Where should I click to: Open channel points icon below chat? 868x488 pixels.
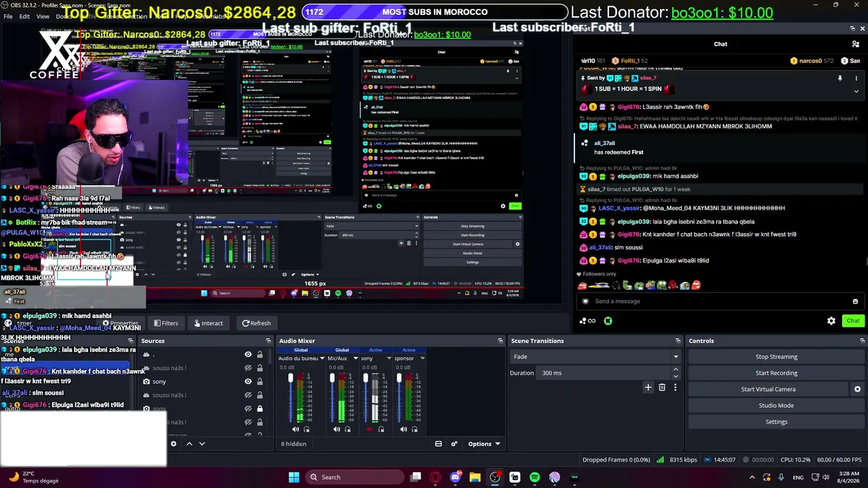(x=587, y=321)
